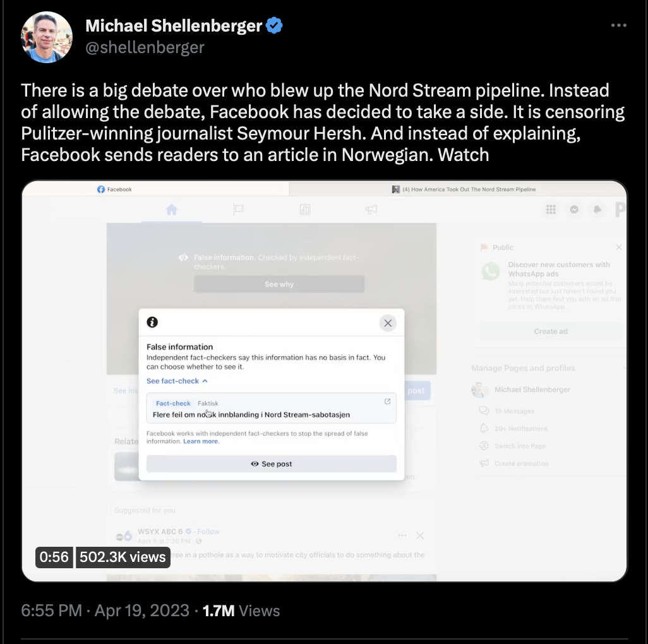Click Michael Shellenberger's profile avatar
The height and width of the screenshot is (644, 648).
point(47,37)
